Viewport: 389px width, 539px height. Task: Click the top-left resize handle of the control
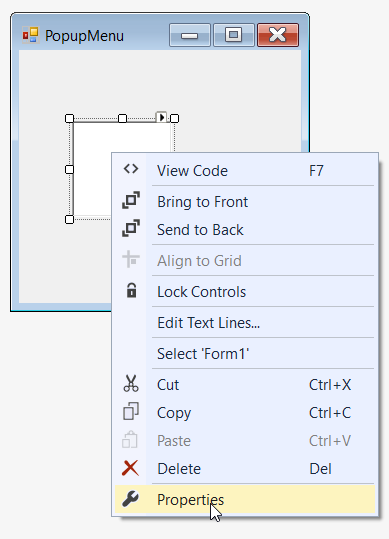click(x=69, y=119)
